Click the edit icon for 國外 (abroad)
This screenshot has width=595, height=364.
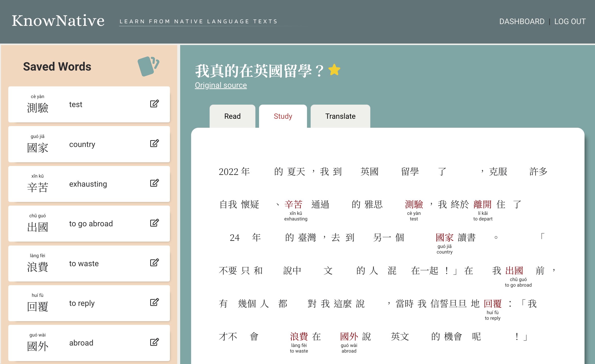click(154, 342)
